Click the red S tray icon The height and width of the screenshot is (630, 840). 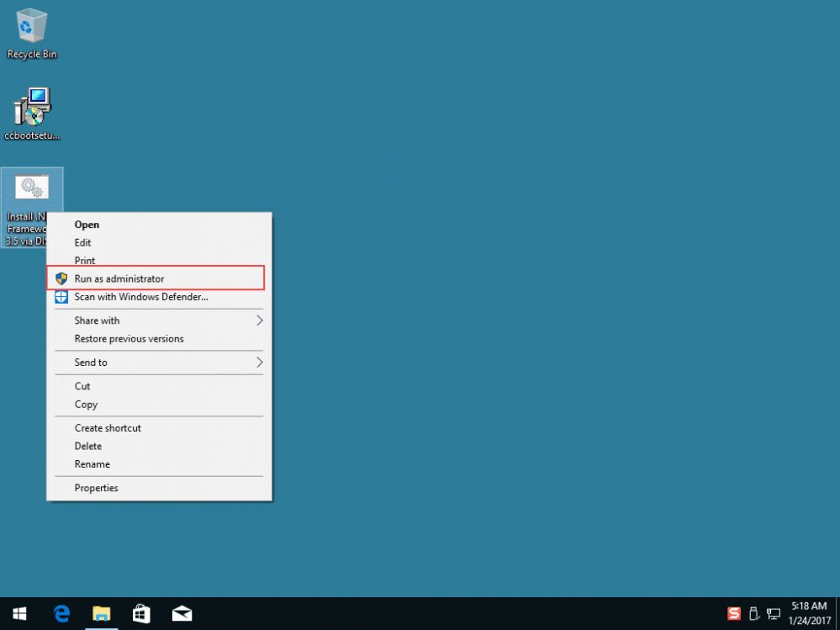click(734, 613)
